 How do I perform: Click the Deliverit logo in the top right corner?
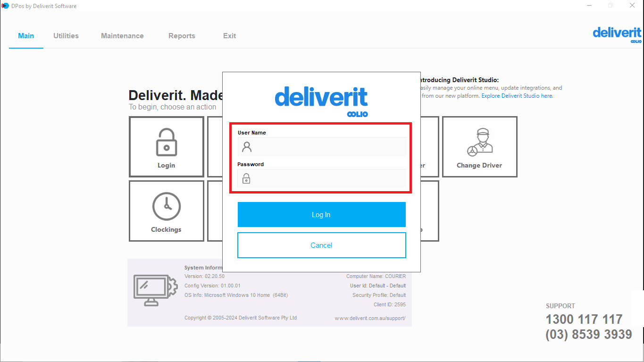617,34
